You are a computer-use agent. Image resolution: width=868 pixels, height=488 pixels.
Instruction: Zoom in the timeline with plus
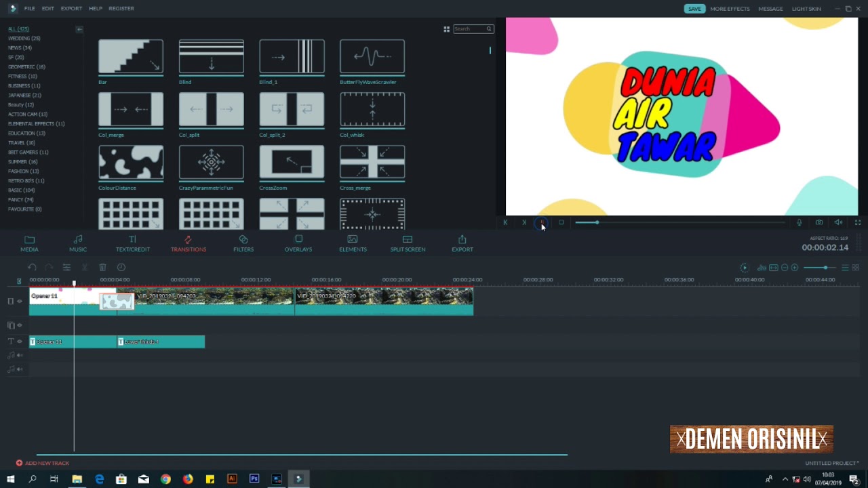(x=795, y=268)
